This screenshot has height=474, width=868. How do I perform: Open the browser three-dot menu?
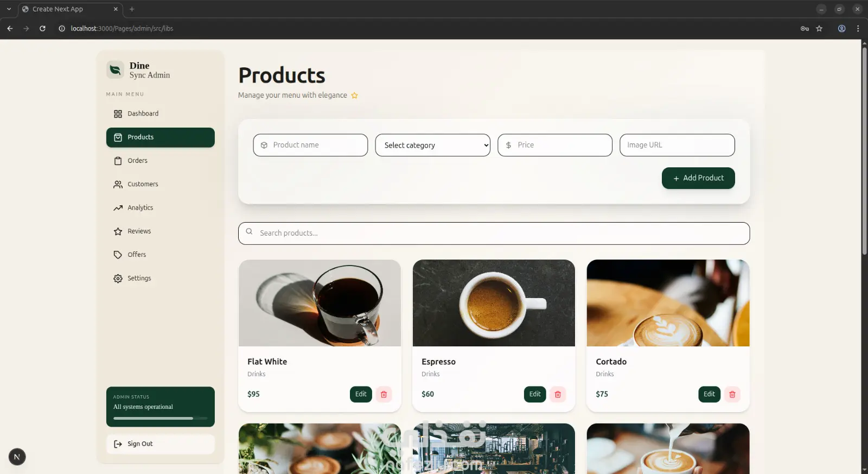[x=858, y=29]
